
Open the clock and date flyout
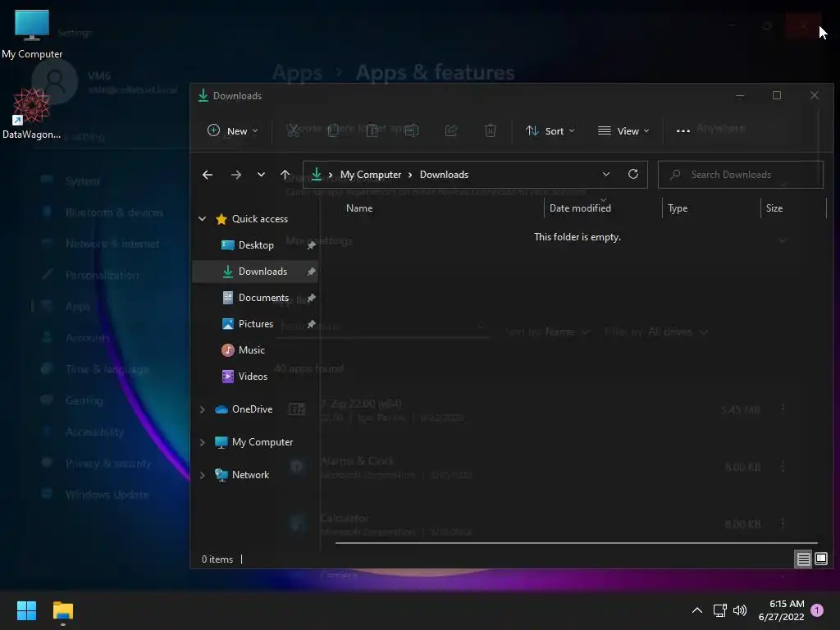point(781,610)
